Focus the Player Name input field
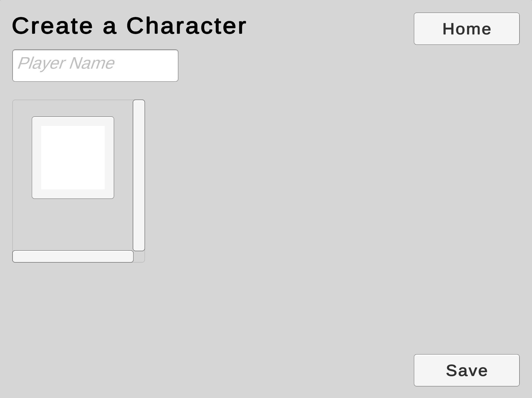532x398 pixels. [95, 65]
